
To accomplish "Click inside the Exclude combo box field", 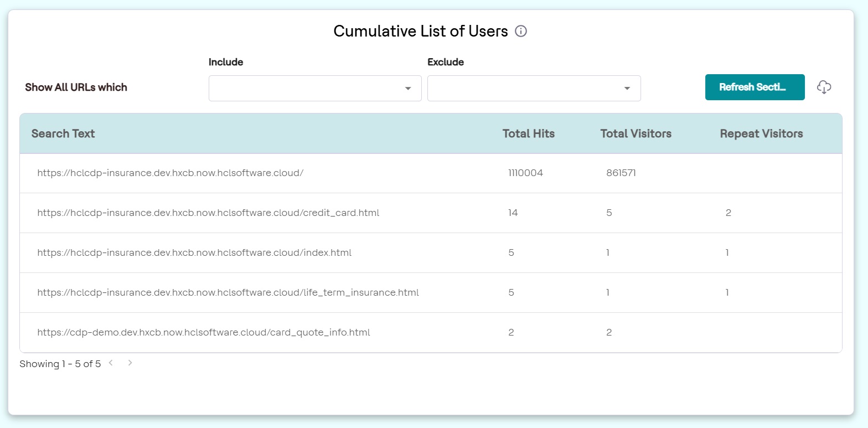I will click(523, 89).
